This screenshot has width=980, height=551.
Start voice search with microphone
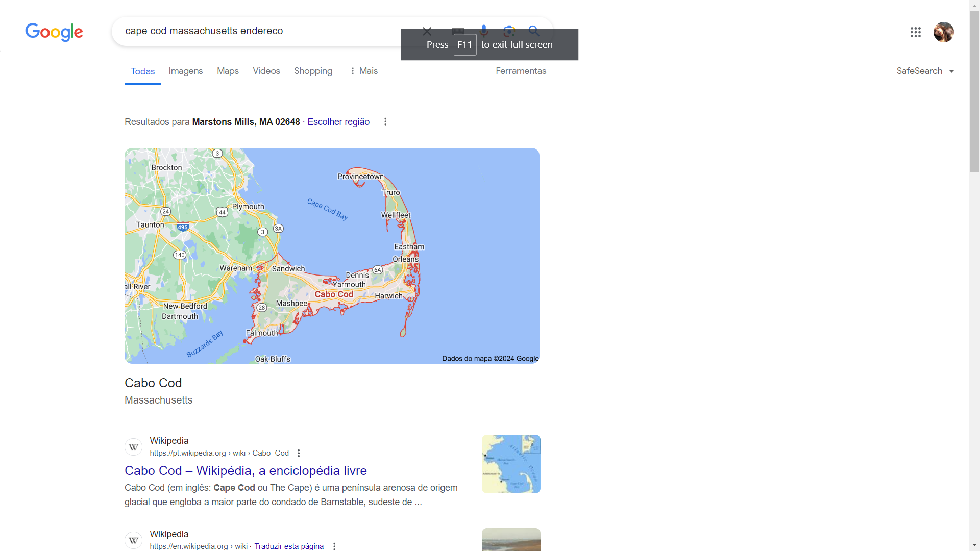[484, 31]
